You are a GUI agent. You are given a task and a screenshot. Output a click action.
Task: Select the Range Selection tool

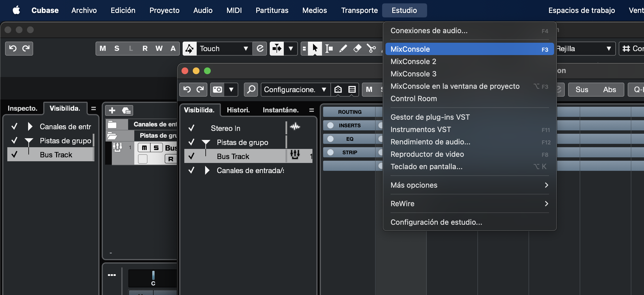[329, 49]
